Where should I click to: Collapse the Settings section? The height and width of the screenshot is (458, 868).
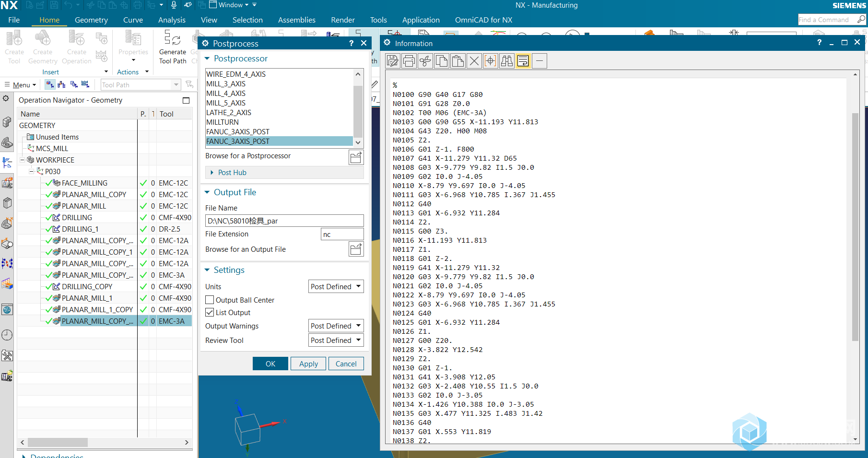click(x=207, y=270)
